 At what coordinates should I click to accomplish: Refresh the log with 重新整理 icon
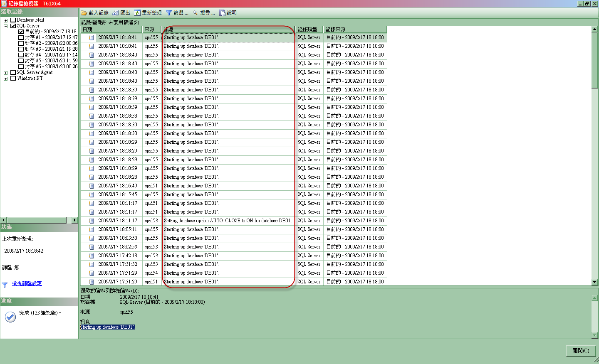coord(137,12)
